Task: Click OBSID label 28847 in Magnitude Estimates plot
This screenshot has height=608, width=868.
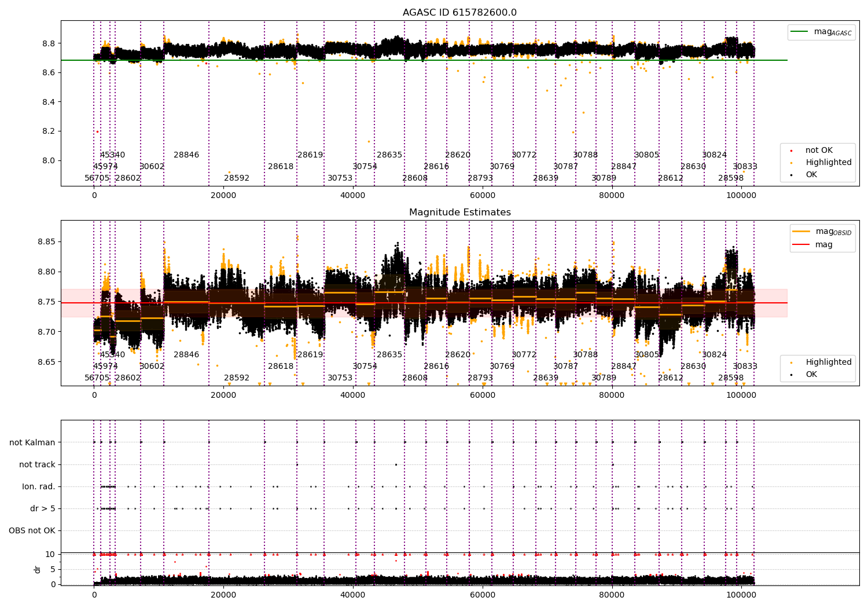Action: tap(624, 367)
